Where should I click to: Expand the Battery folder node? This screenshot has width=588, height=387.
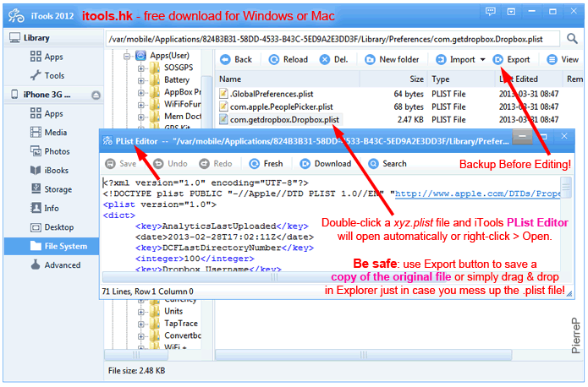coord(141,80)
